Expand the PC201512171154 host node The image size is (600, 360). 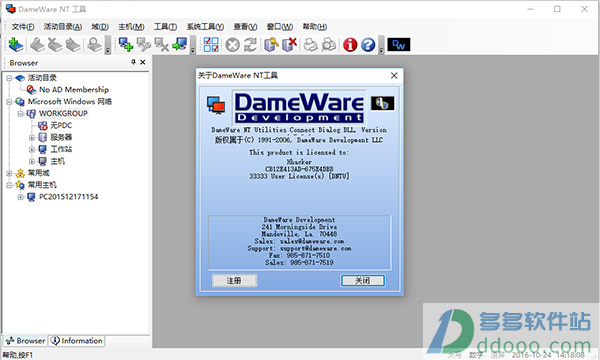pos(21,197)
